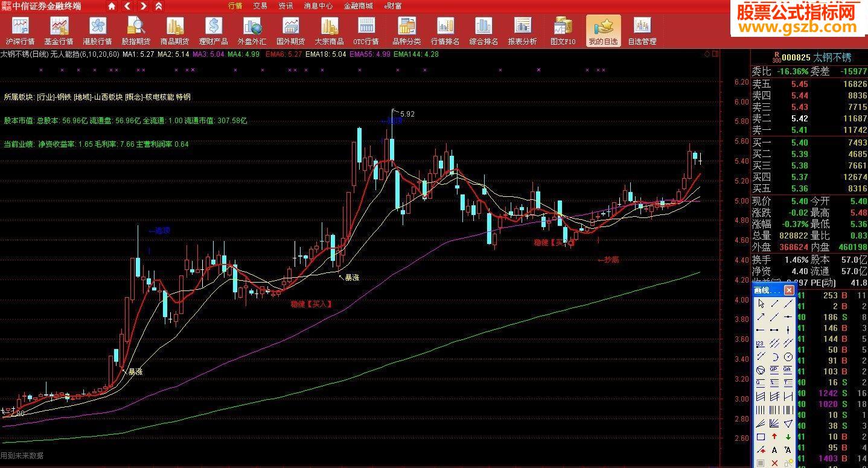This screenshot has height=468, width=868.
Task: Open 综合排名 composite ranking
Action: (483, 31)
